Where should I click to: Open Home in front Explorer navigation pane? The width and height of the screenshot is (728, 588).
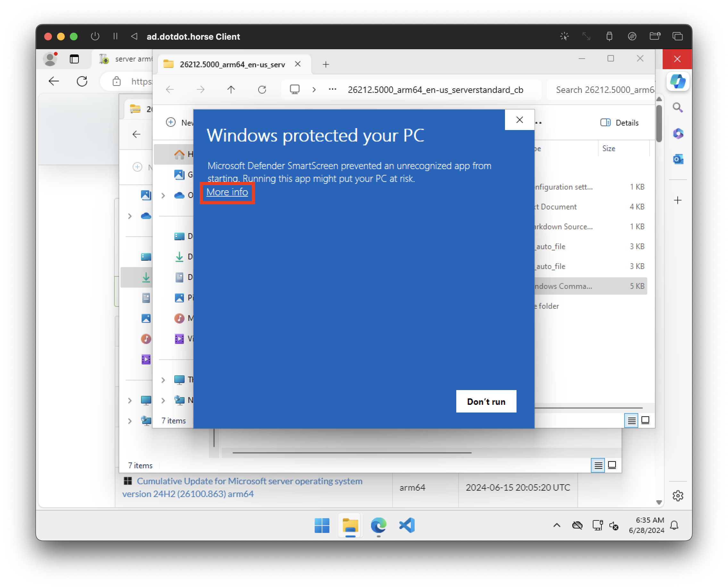174,154
